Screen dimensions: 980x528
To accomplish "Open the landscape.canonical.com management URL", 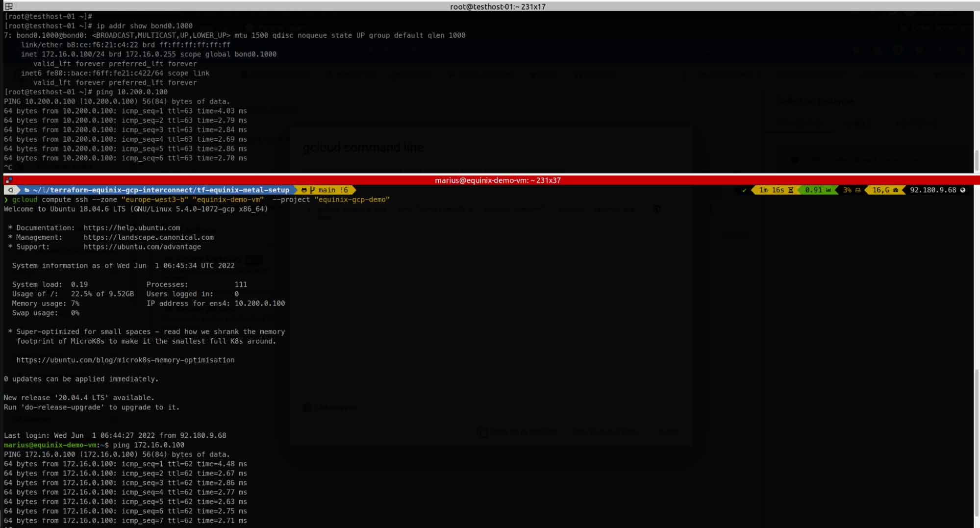I will click(x=149, y=237).
